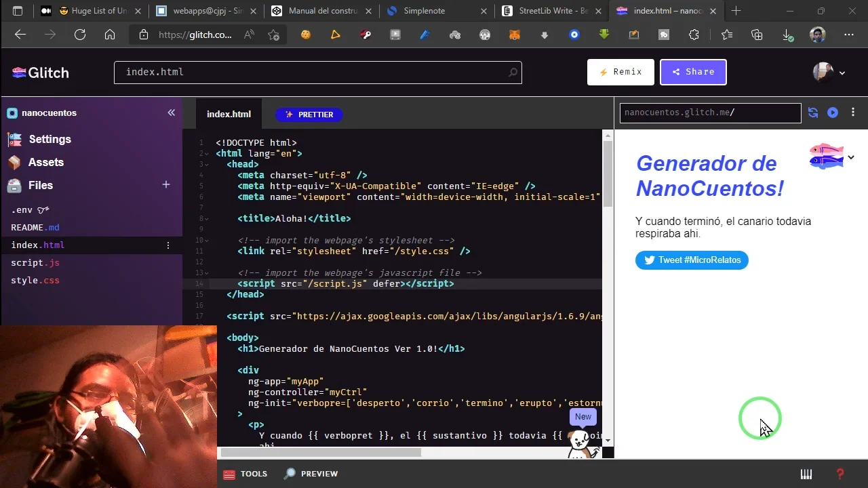Viewport: 868px width, 488px height.
Task: Open a new browser tab
Action: (736, 11)
